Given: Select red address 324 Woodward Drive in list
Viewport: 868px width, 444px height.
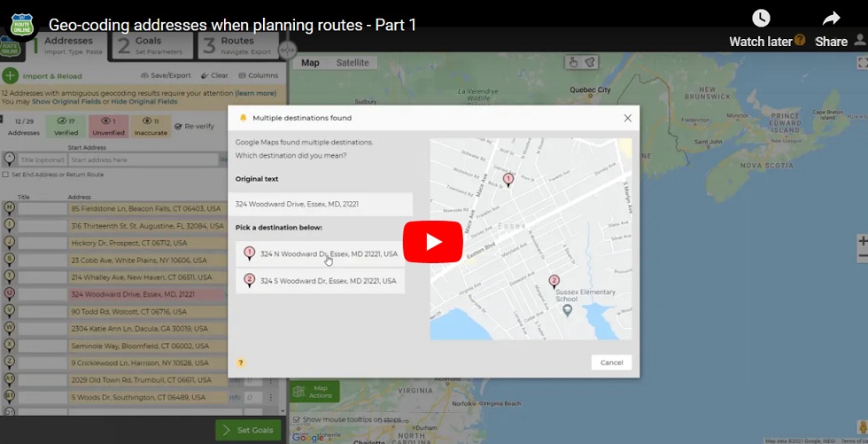Looking at the screenshot, I should (x=147, y=294).
